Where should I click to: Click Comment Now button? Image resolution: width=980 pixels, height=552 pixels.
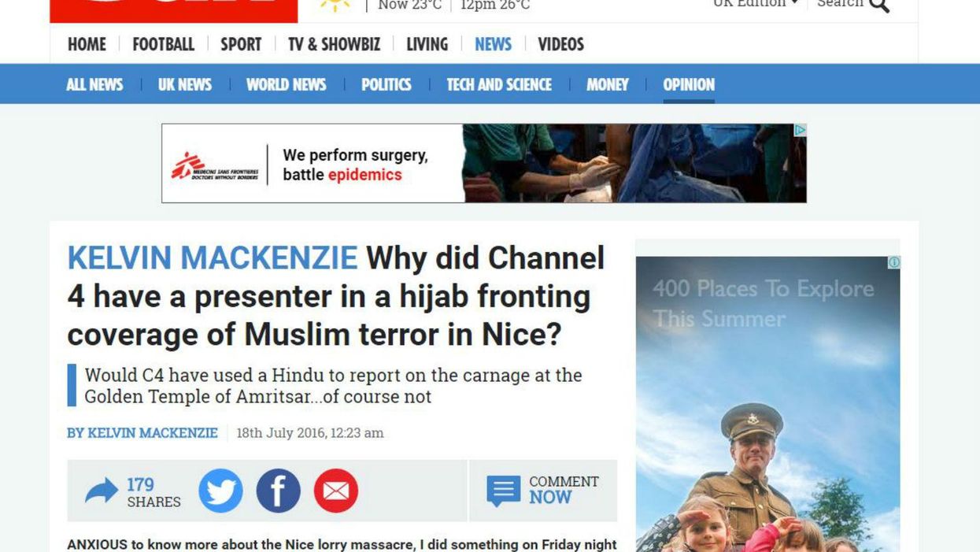(x=563, y=490)
